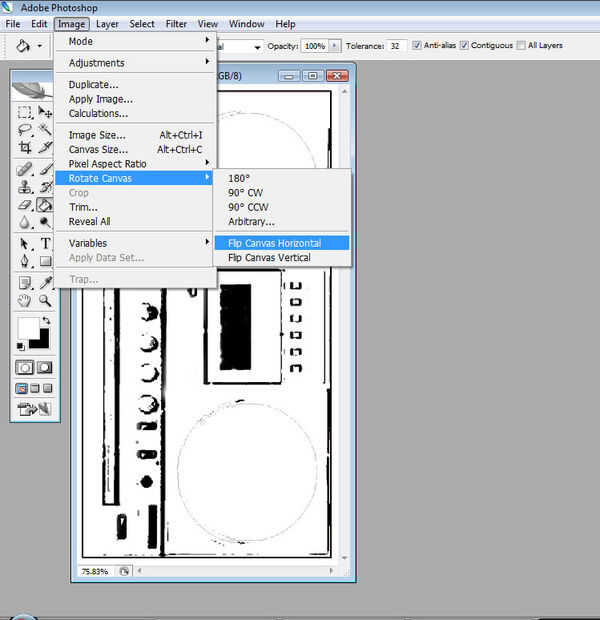Viewport: 600px width, 620px height.
Task: Select the Crop tool in the toolbox
Action: [25, 147]
